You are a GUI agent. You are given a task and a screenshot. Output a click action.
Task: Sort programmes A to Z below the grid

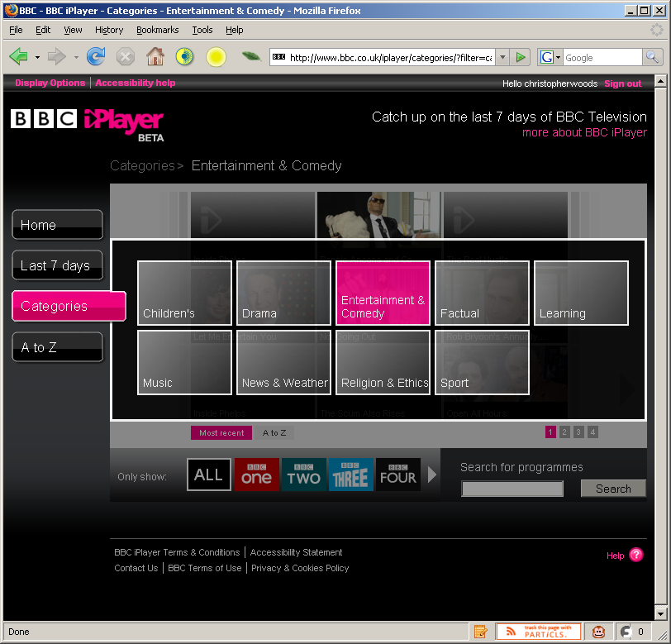coord(274,433)
